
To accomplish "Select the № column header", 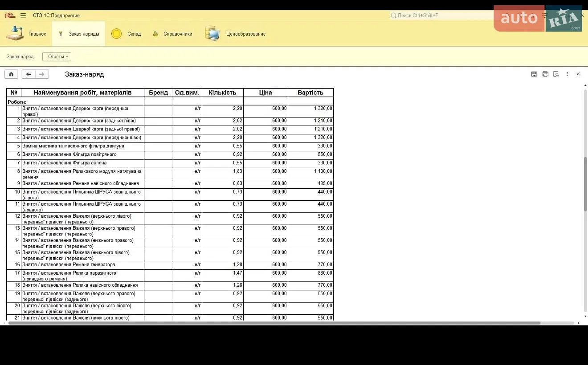I will [14, 93].
